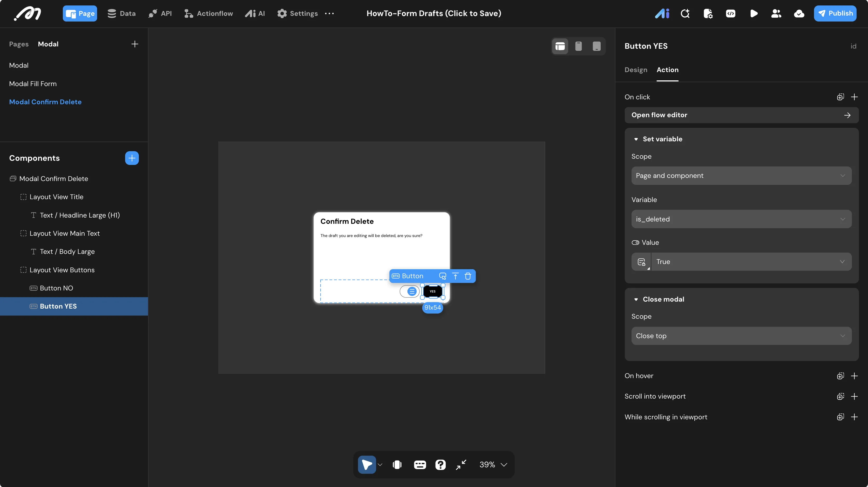Click the On hover copy actions icon
Image resolution: width=868 pixels, height=487 pixels.
click(x=840, y=376)
